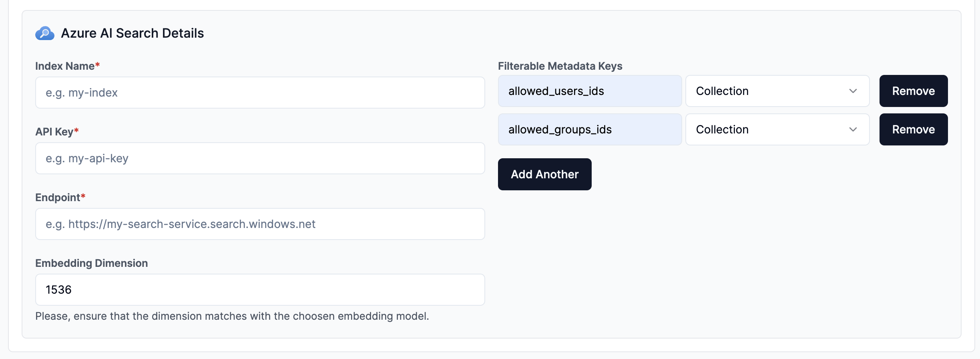Click the dimension-matching helper text
The image size is (980, 359).
point(232,316)
